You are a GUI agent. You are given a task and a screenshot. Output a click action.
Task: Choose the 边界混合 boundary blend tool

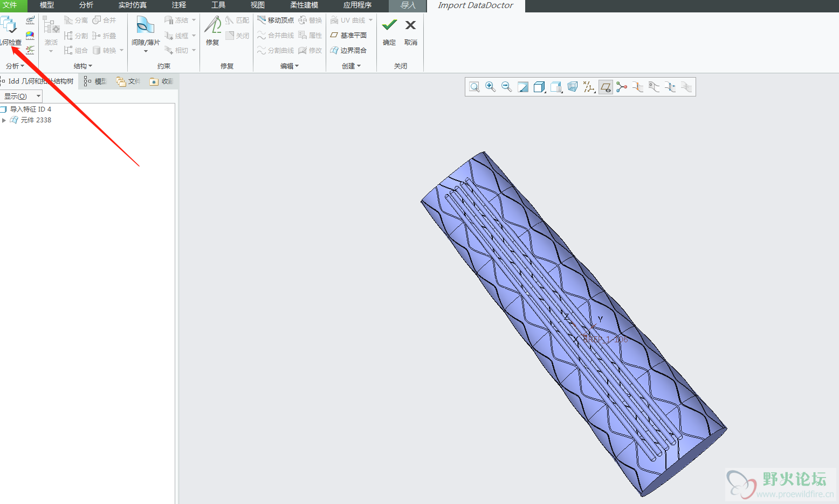(x=348, y=50)
